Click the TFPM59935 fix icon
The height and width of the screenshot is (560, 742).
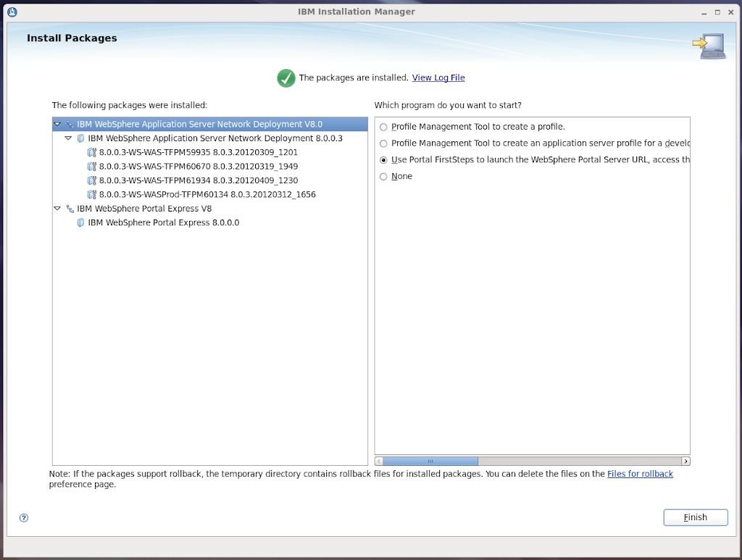click(91, 153)
